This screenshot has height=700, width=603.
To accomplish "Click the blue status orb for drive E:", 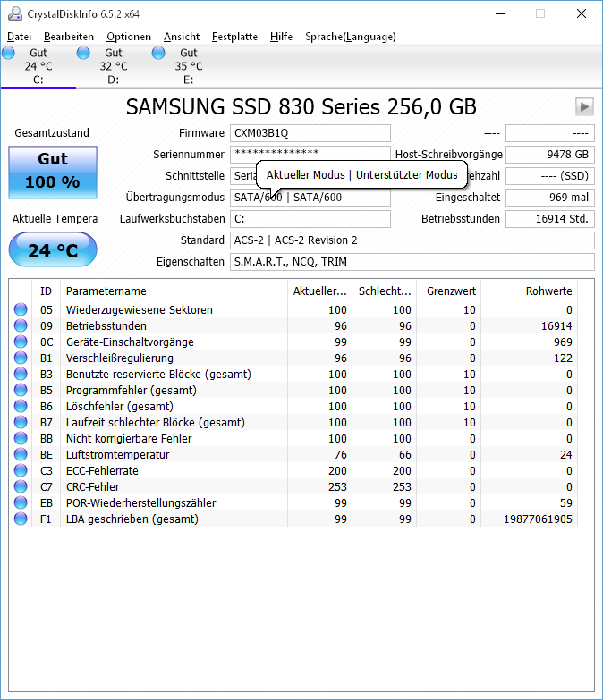I will (158, 53).
